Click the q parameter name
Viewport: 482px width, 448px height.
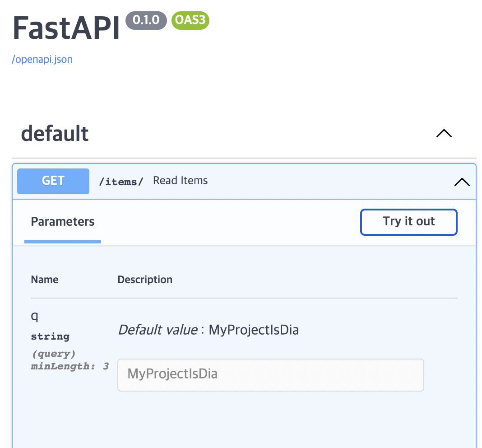[34, 316]
